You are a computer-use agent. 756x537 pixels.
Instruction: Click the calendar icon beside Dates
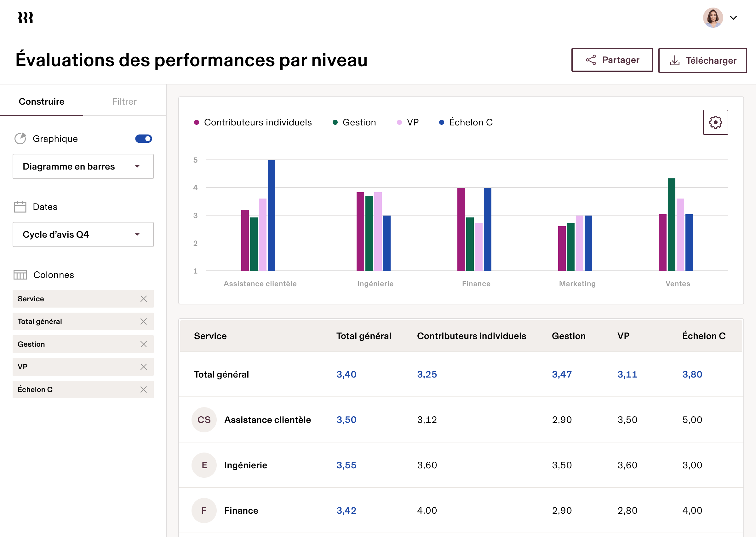click(x=20, y=207)
